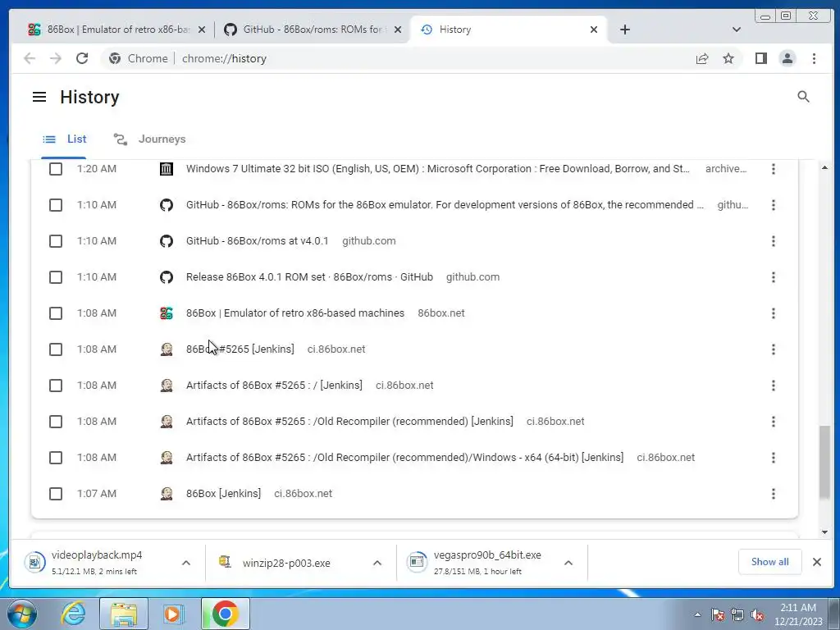The height and width of the screenshot is (630, 840).
Task: Go back to previous page
Action: (x=30, y=58)
